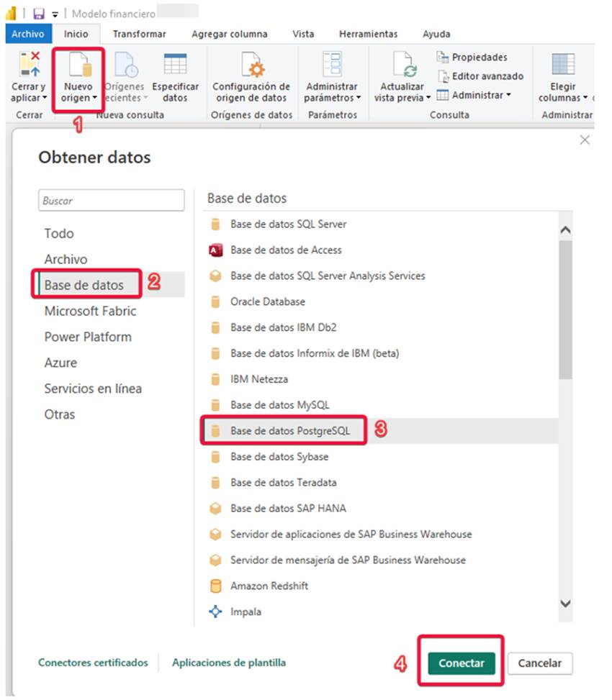Expand the Actualizar vista previa dropdown arrow

(x=428, y=97)
